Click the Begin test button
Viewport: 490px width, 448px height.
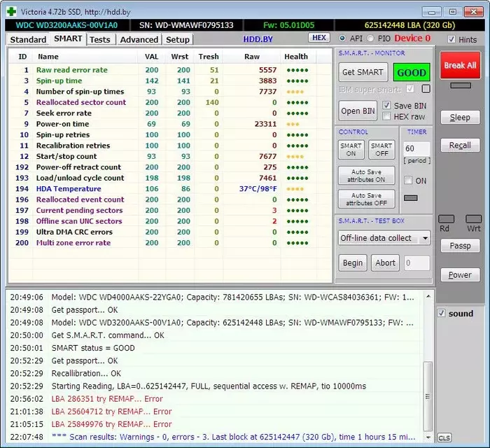pyautogui.click(x=353, y=262)
